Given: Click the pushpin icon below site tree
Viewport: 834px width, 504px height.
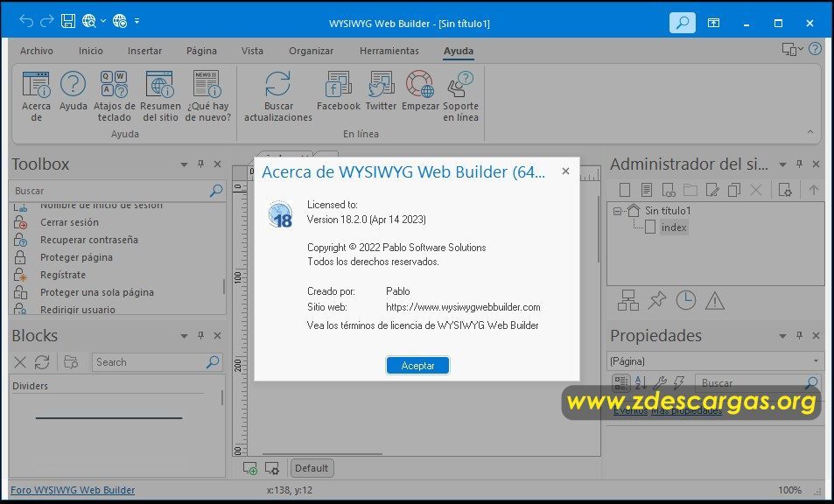Looking at the screenshot, I should click(x=657, y=300).
